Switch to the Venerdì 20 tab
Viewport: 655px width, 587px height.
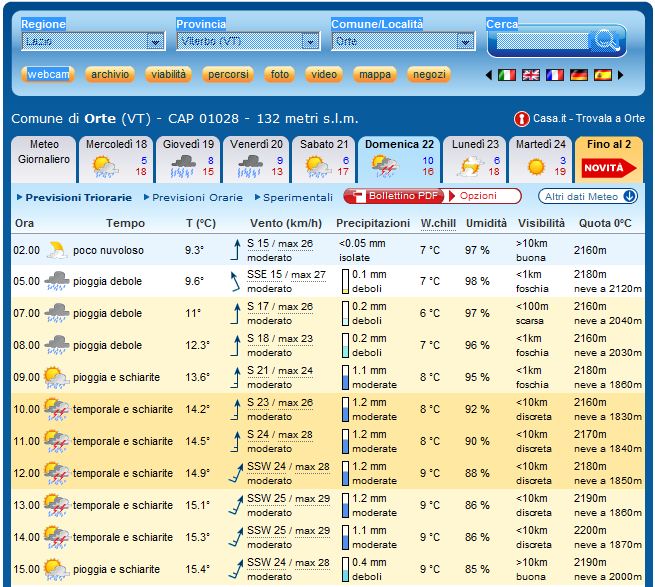pos(256,159)
